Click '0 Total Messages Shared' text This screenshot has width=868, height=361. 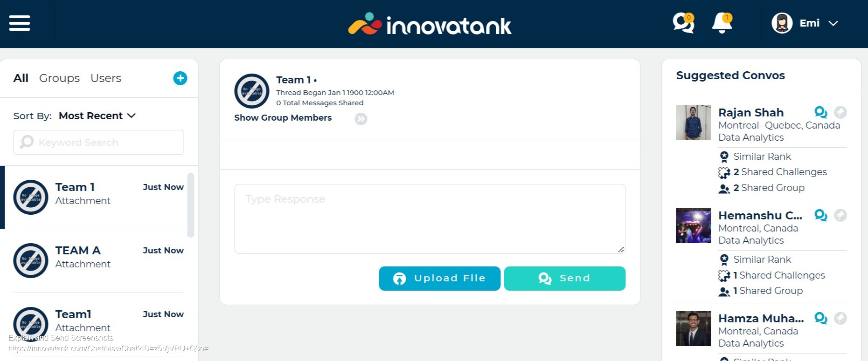click(x=319, y=103)
